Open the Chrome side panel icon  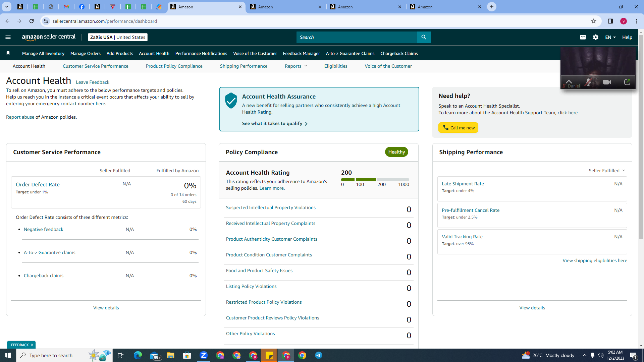tap(610, 21)
